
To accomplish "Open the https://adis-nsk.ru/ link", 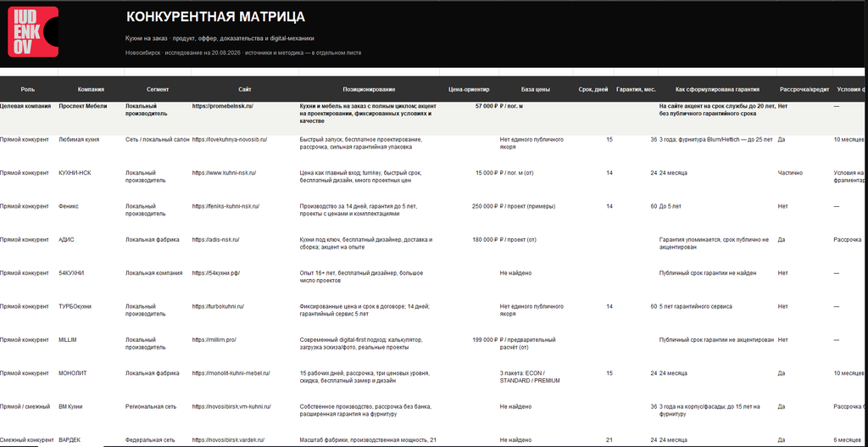I will click(216, 240).
